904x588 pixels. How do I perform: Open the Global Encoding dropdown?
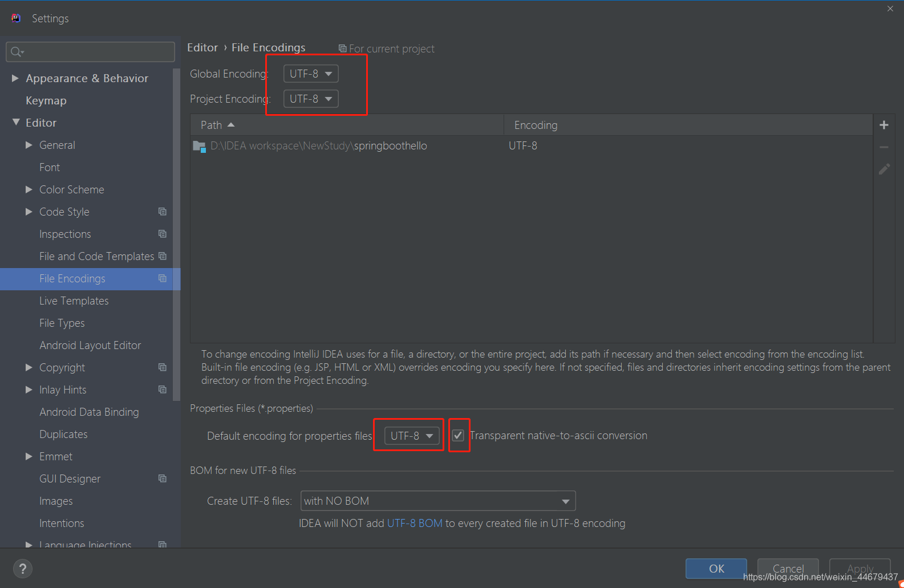(x=311, y=74)
